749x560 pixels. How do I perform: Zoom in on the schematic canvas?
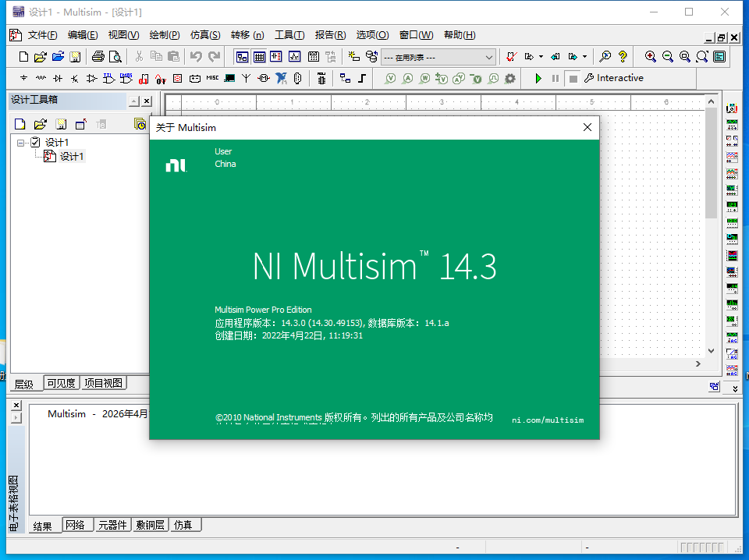coord(650,57)
